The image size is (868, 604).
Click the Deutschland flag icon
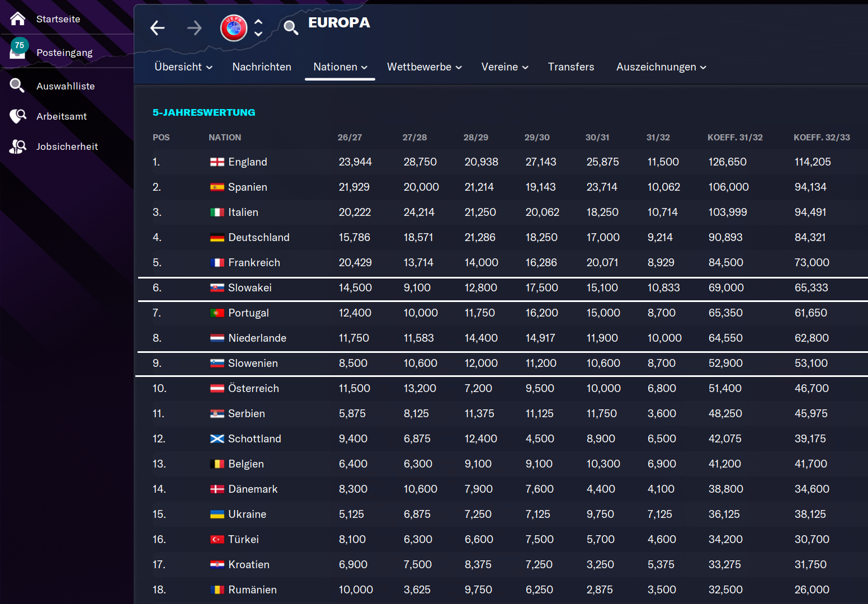217,238
